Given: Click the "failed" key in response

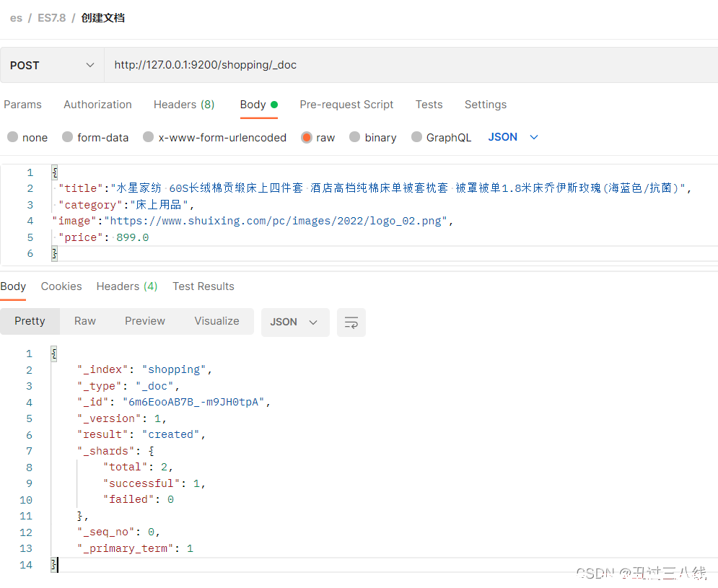Looking at the screenshot, I should pyautogui.click(x=128, y=499).
